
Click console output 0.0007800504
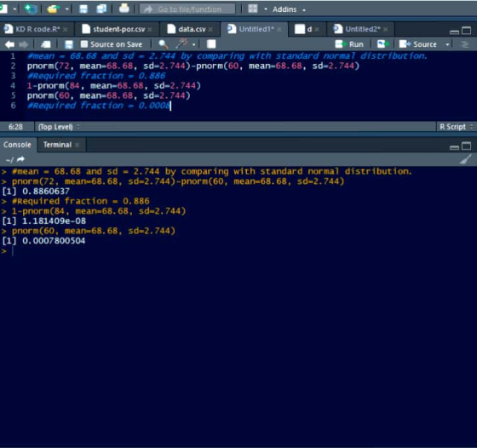coord(54,241)
